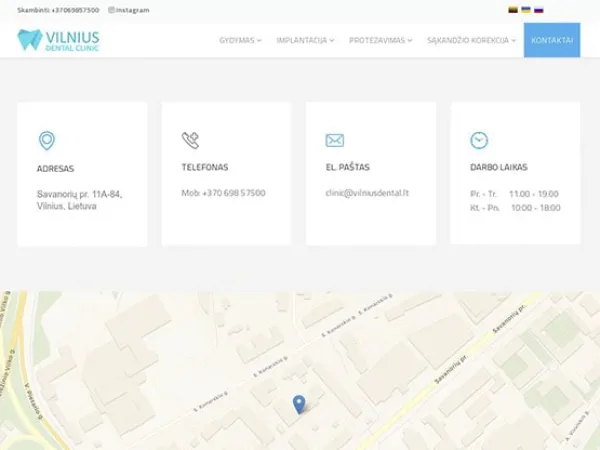This screenshot has width=600, height=450.
Task: Open the Protezavimas menu item
Action: pos(377,40)
